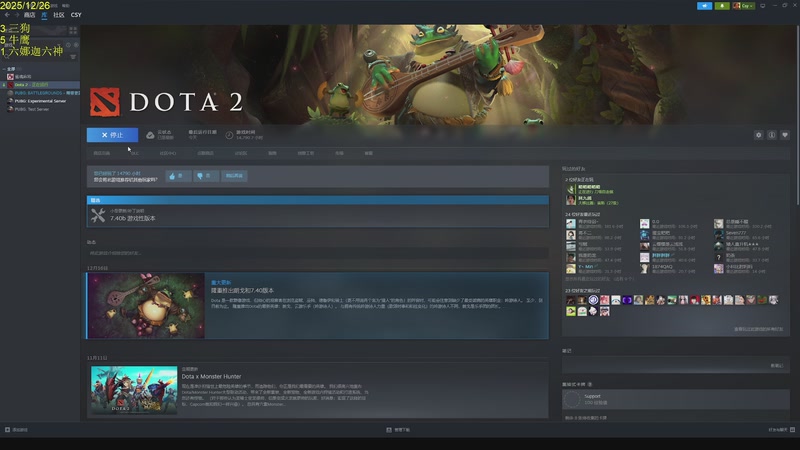Image resolution: width=800 pixels, height=450 pixels.
Task: Open the DLC sub-tab
Action: click(135, 153)
